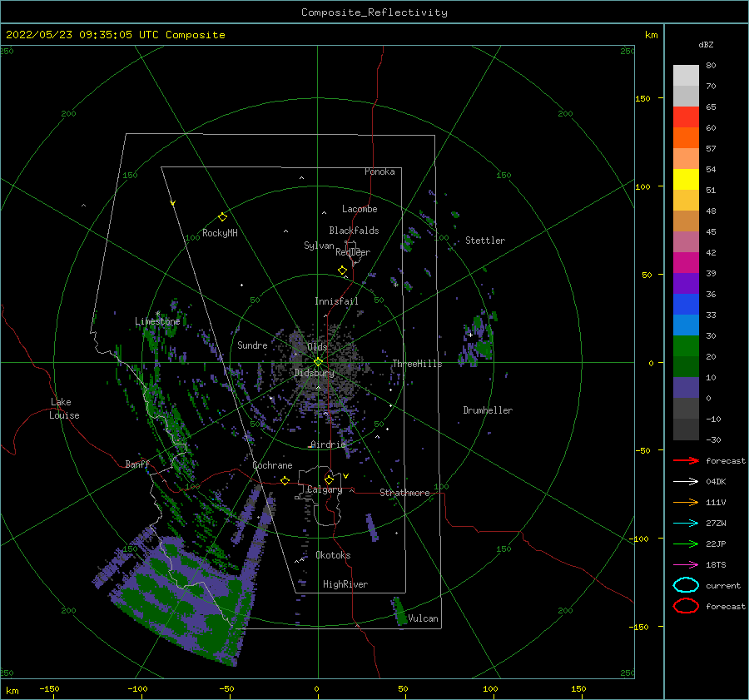Viewport: 749px width, 700px height.
Task: Click the Ponoka city label
Action: click(379, 171)
